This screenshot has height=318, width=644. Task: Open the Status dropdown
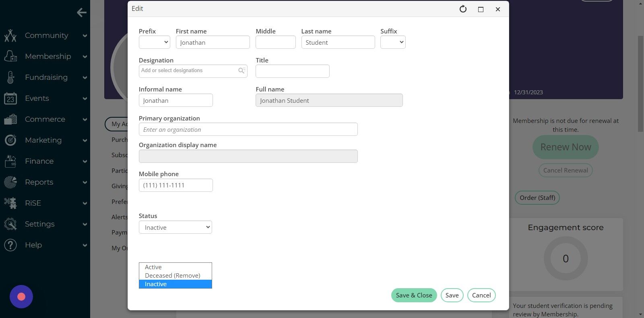(175, 227)
